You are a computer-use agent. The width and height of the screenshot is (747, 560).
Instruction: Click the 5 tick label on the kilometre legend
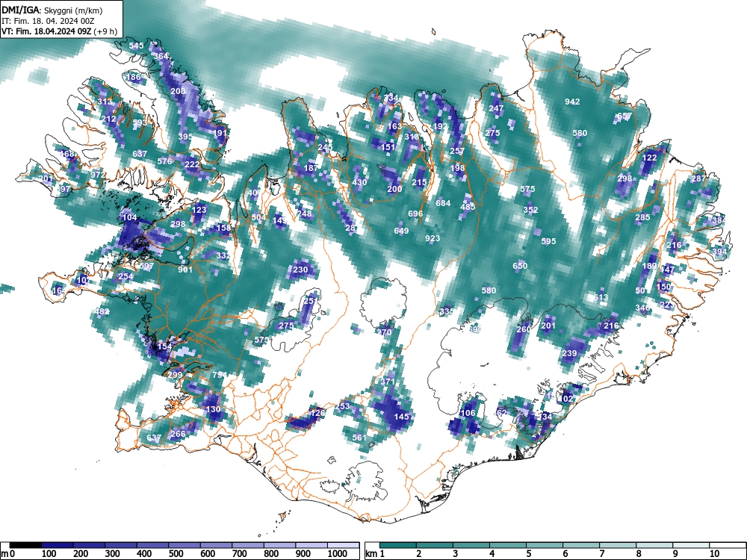(529, 554)
